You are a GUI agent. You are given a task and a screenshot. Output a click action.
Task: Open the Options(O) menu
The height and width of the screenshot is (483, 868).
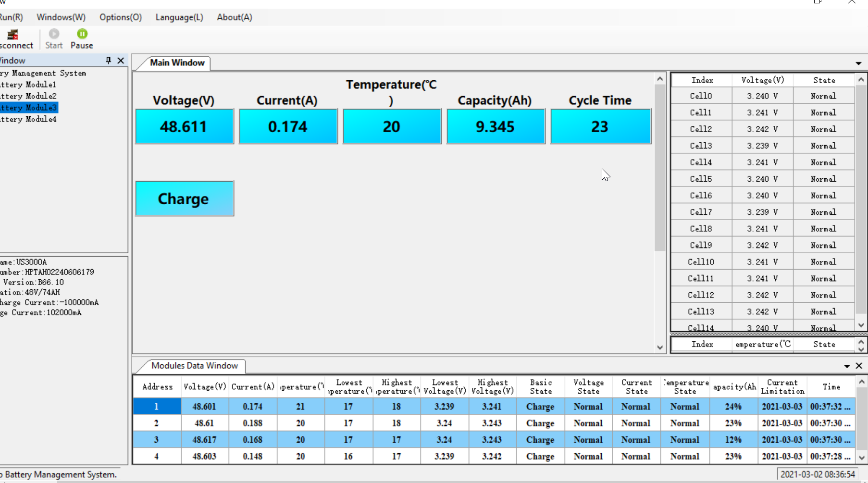coord(121,17)
